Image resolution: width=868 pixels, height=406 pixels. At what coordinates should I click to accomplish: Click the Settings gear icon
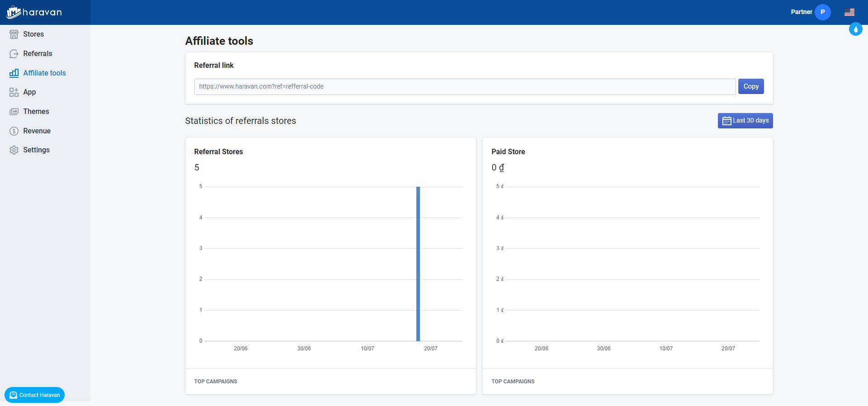tap(14, 150)
